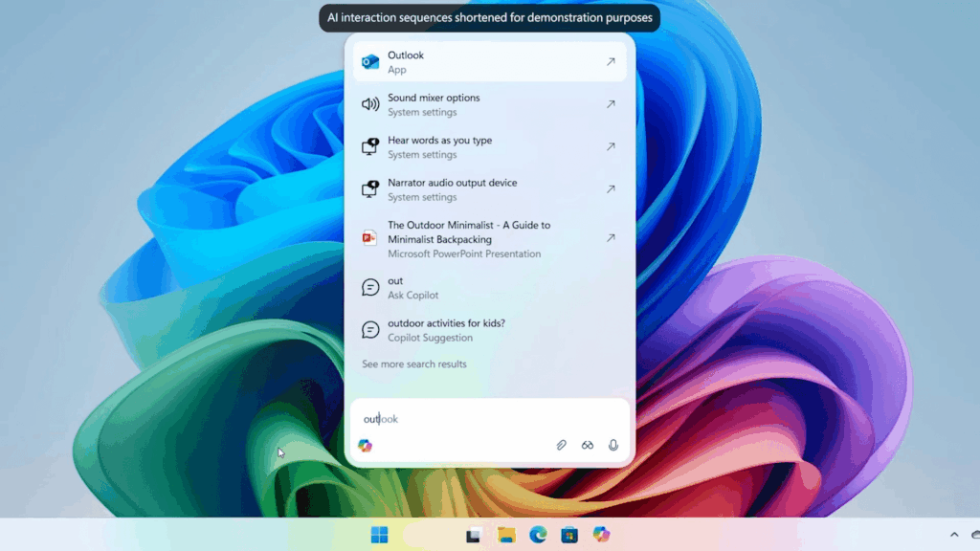Open Copilot from the search box icon

coord(367,445)
